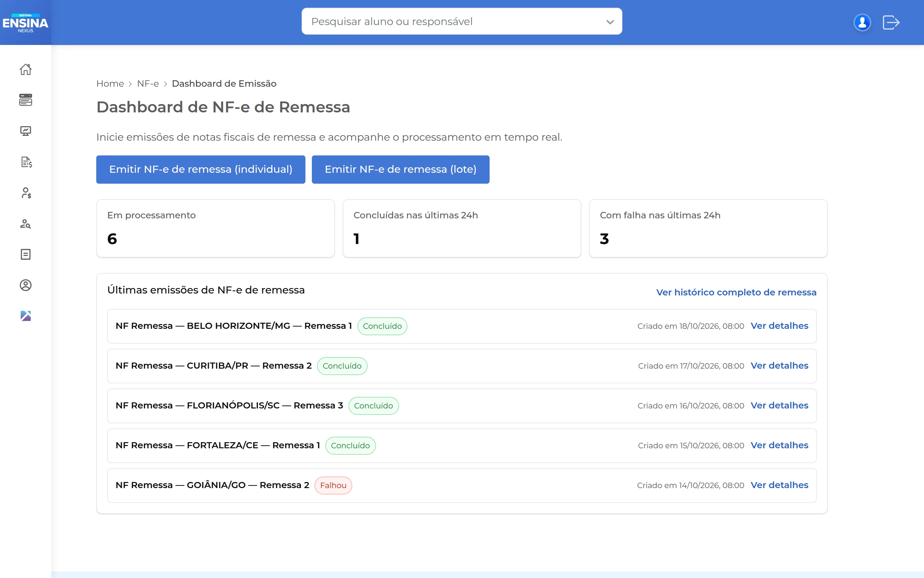Go to Home breadcrumb
This screenshot has width=924, height=578.
pyautogui.click(x=110, y=84)
